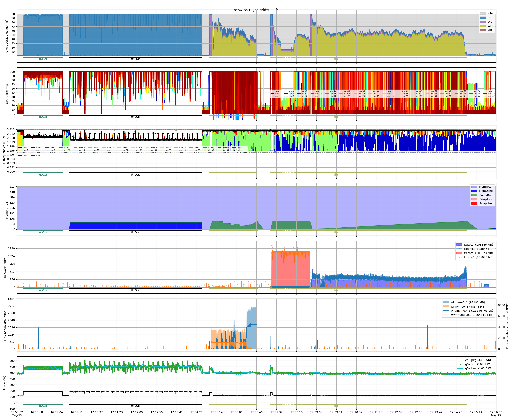Click the 1280 tick on the Network axis
512x420 pixels.
click(11, 248)
